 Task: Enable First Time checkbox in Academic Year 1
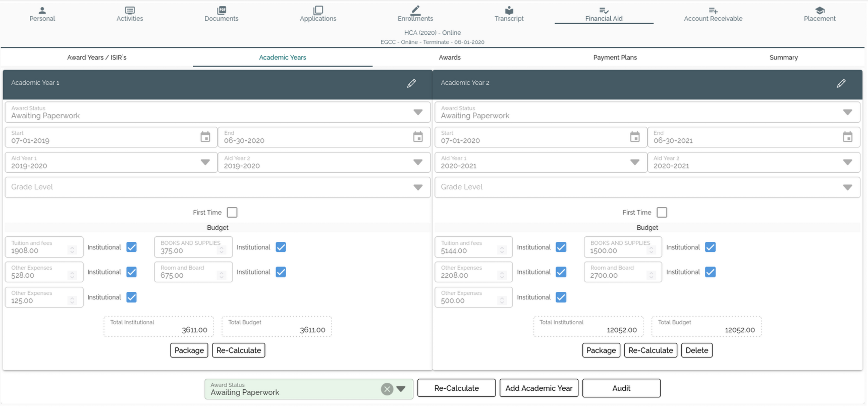click(x=232, y=213)
